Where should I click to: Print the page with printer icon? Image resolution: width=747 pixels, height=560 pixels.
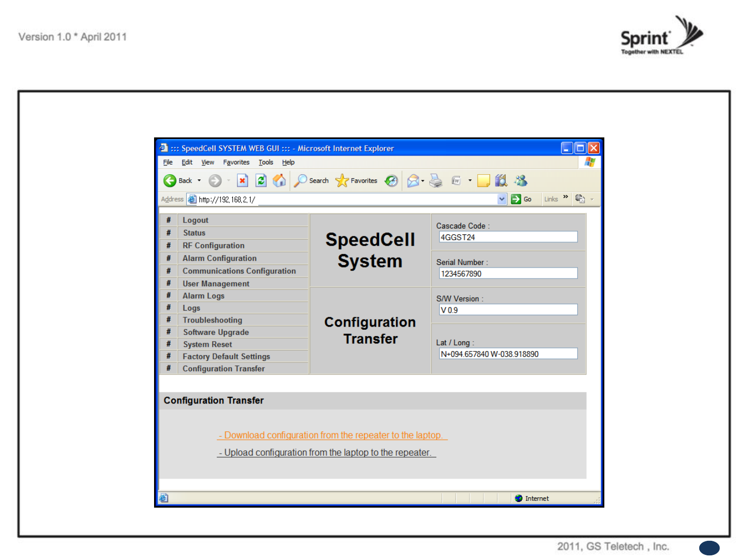436,180
